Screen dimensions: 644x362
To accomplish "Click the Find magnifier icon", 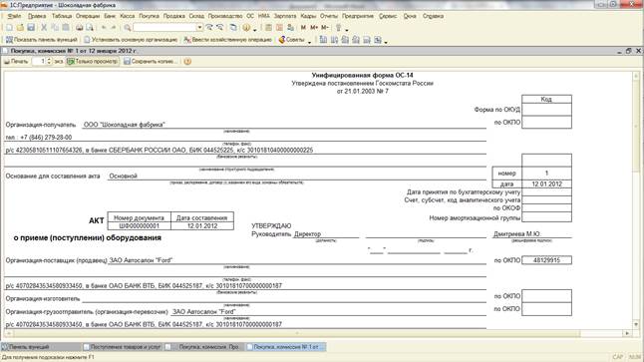I will 128,28.
